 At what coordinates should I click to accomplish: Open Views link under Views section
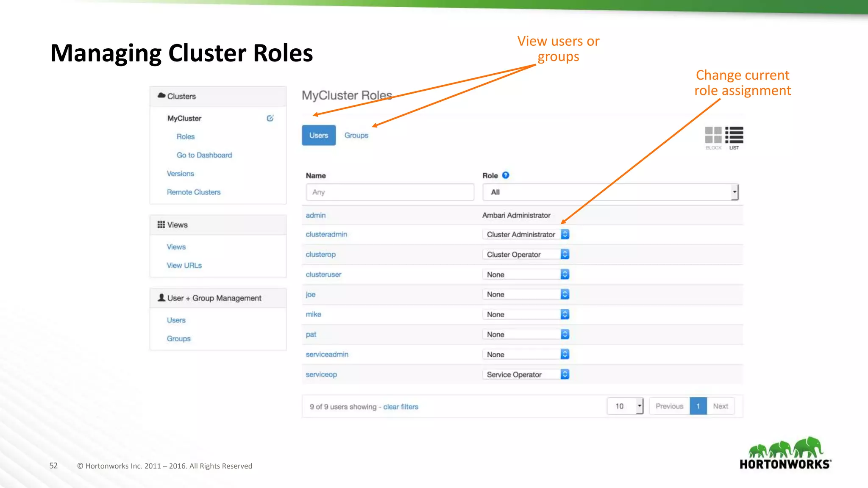(x=176, y=247)
